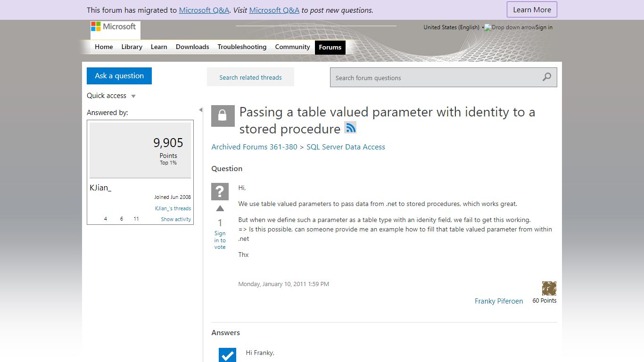Image resolution: width=644 pixels, height=362 pixels.
Task: Click the answer checkmark icon
Action: (x=227, y=355)
